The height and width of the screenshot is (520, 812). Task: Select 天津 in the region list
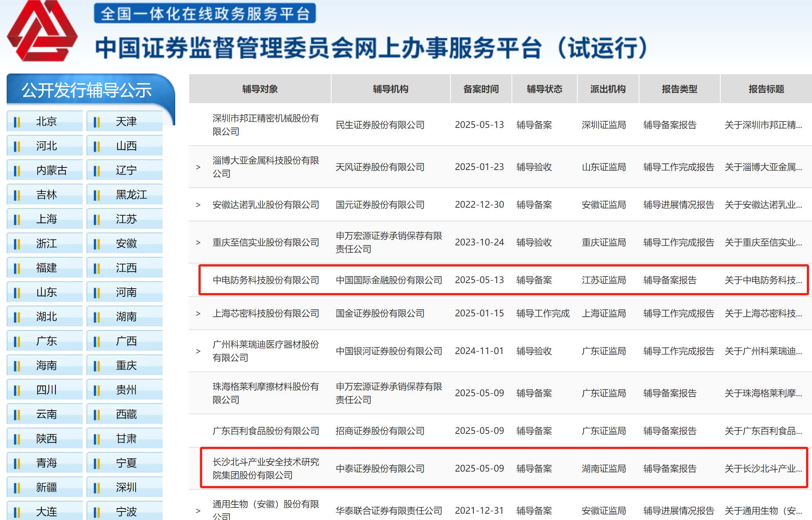(125, 121)
